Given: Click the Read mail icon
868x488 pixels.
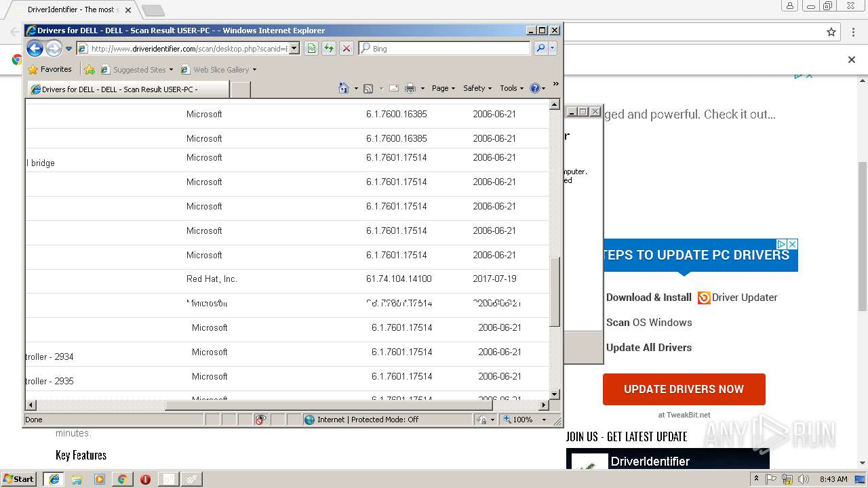Looking at the screenshot, I should click(x=393, y=88).
